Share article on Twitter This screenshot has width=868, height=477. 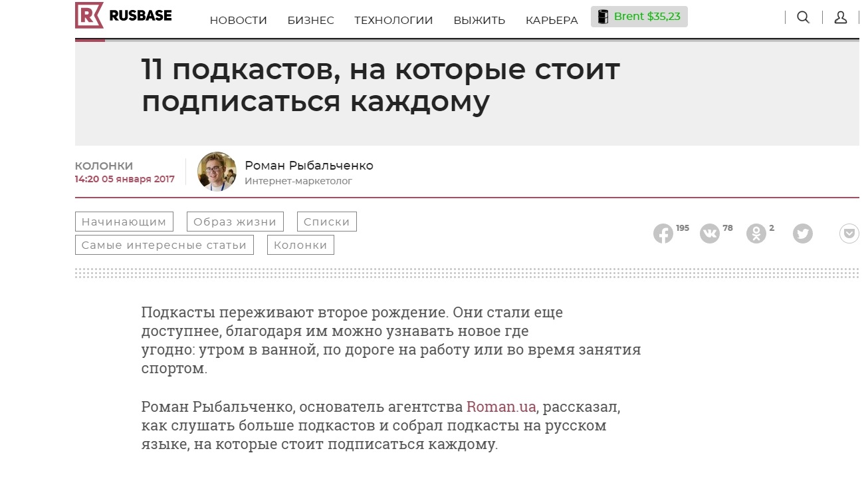(x=803, y=234)
